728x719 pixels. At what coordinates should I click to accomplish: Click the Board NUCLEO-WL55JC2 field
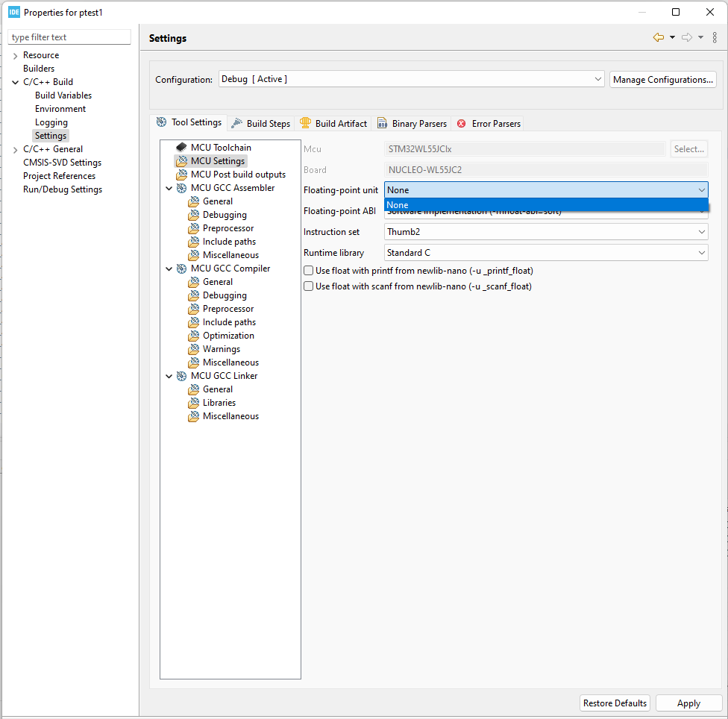(x=546, y=170)
